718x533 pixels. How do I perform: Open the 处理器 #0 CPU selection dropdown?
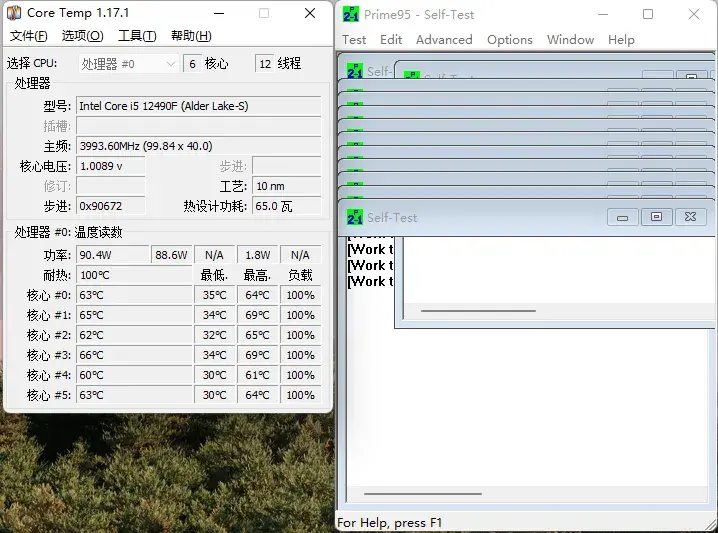coord(129,64)
